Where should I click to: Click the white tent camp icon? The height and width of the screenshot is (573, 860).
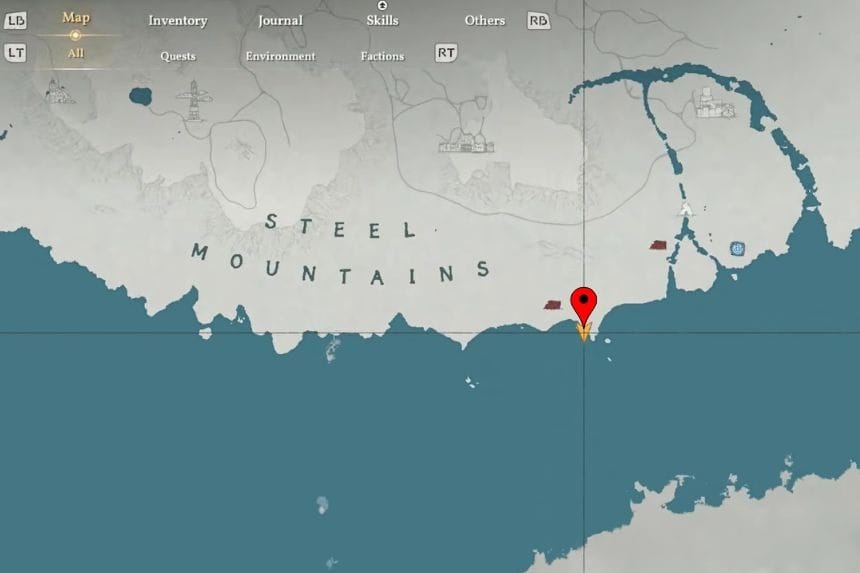(x=685, y=208)
